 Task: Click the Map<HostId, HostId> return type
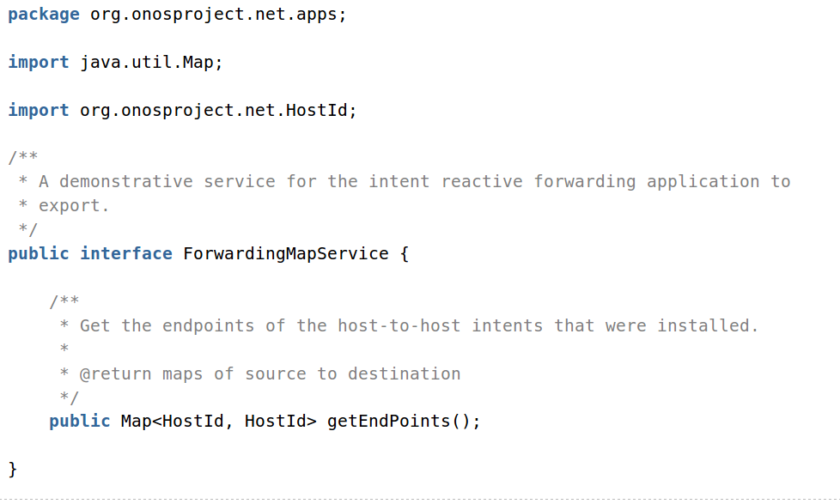(x=219, y=422)
